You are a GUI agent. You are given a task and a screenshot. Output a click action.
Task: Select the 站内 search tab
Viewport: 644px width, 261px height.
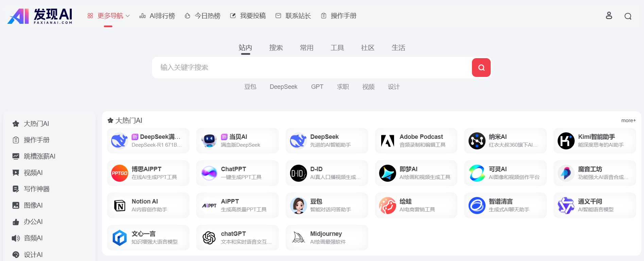click(x=245, y=48)
